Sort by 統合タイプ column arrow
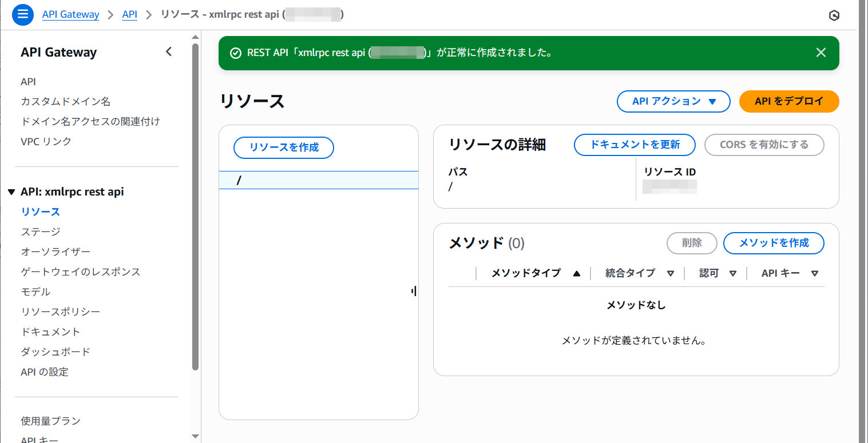Screen dimensions: 868x443 click(670, 274)
